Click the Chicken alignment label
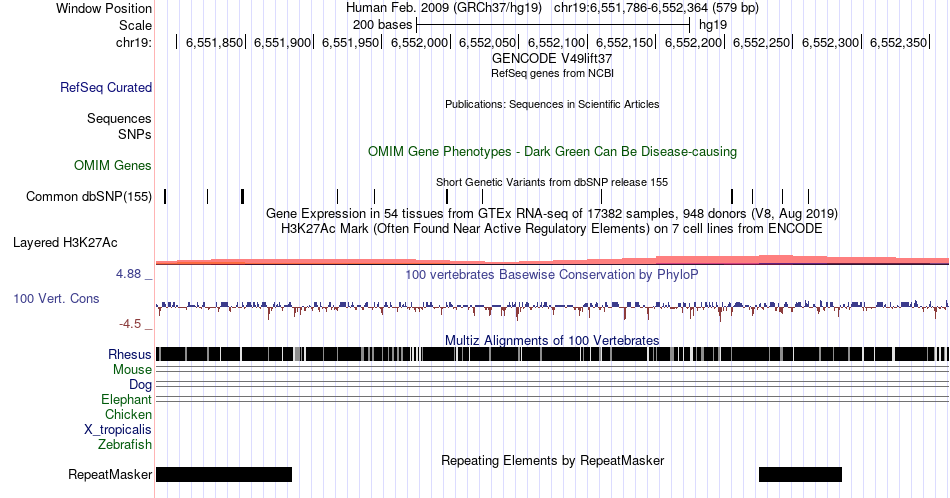Image resolution: width=950 pixels, height=498 pixels. point(128,414)
